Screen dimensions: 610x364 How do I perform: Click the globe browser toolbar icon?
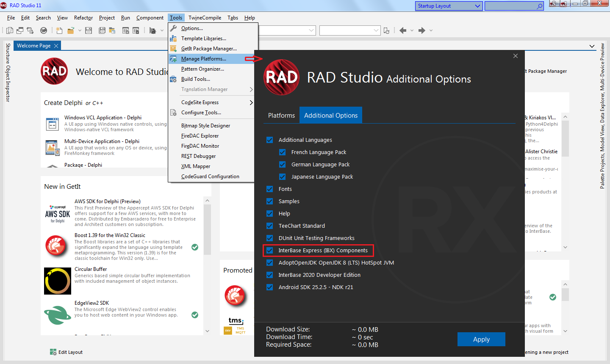coord(44,30)
